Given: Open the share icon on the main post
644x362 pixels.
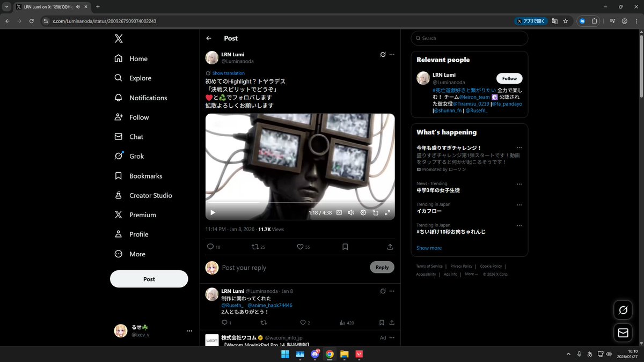Looking at the screenshot, I should [391, 247].
